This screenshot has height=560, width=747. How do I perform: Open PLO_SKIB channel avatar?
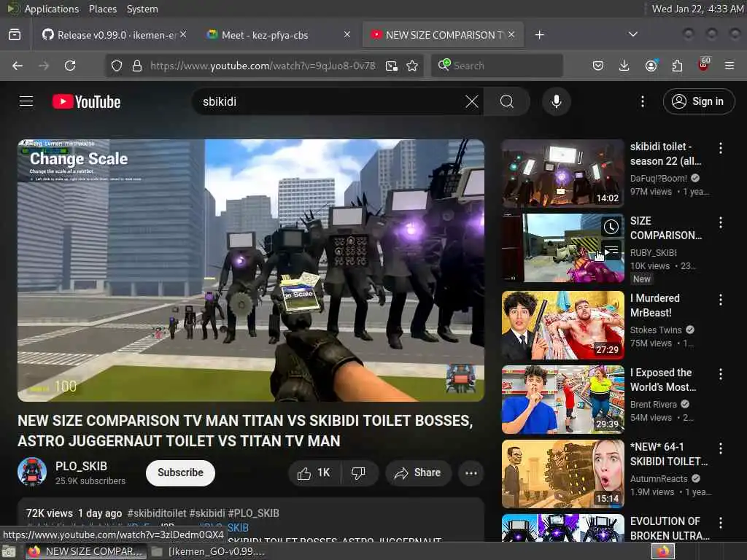(32, 472)
